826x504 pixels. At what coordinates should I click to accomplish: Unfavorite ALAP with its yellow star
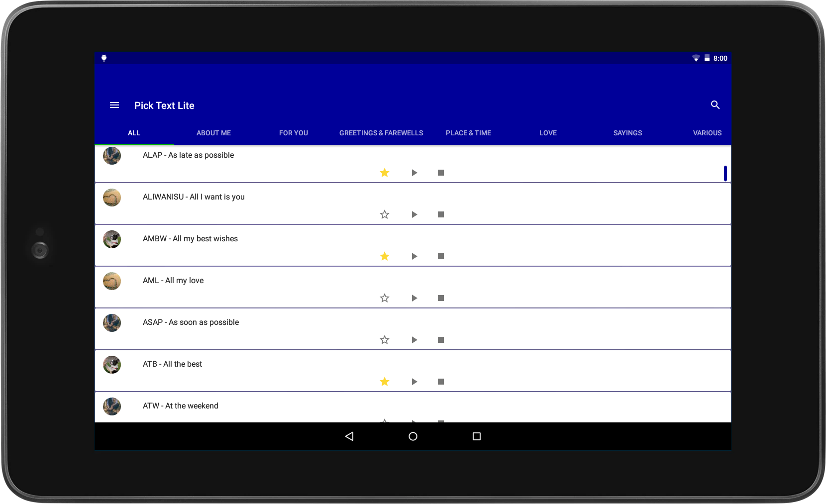pos(385,173)
